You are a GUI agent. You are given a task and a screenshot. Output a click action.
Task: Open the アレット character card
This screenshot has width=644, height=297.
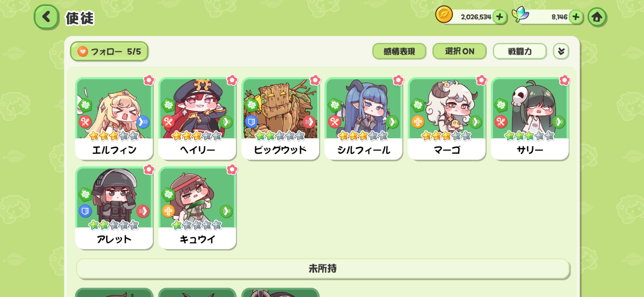coord(114,208)
